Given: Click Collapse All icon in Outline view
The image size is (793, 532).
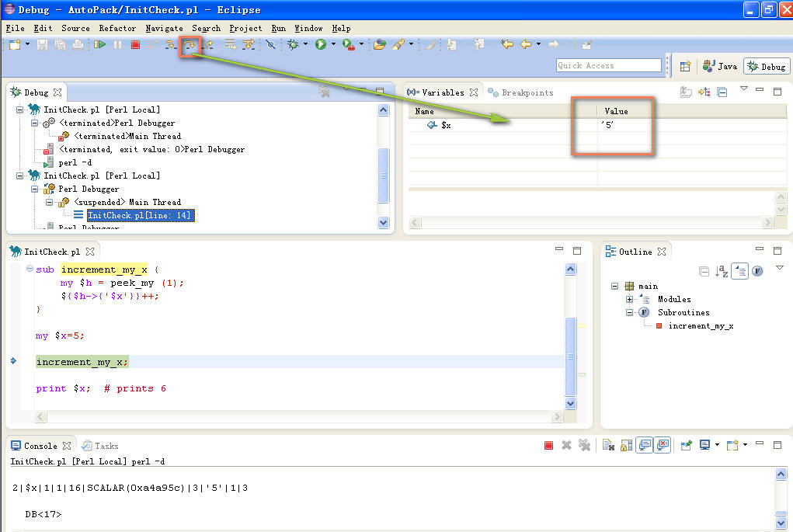Looking at the screenshot, I should point(704,272).
